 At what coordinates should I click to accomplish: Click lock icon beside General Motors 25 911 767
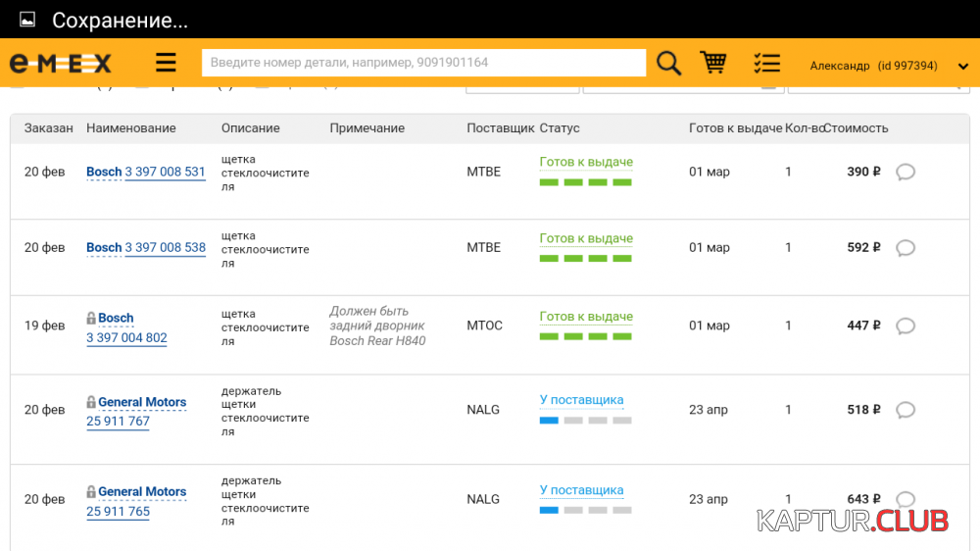click(91, 402)
